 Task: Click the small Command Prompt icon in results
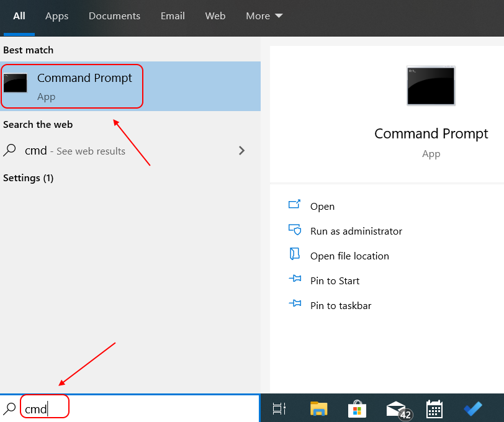click(16, 83)
